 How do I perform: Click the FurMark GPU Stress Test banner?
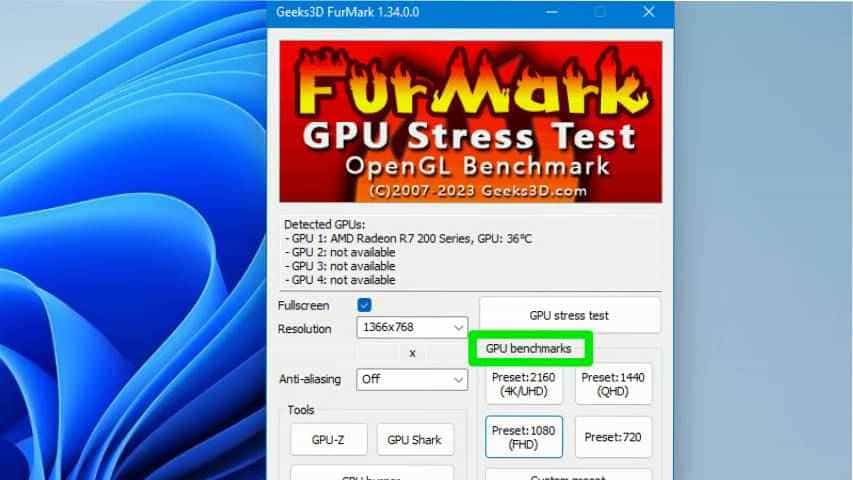tap(471, 122)
